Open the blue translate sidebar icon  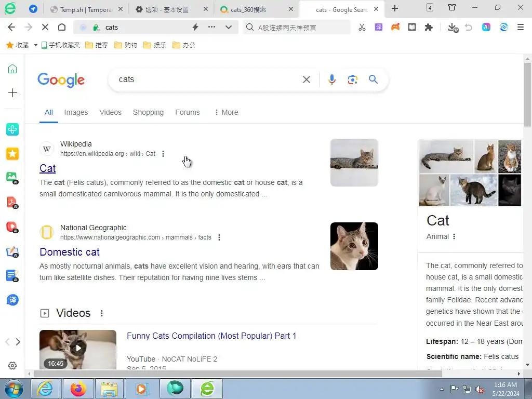coord(12,300)
